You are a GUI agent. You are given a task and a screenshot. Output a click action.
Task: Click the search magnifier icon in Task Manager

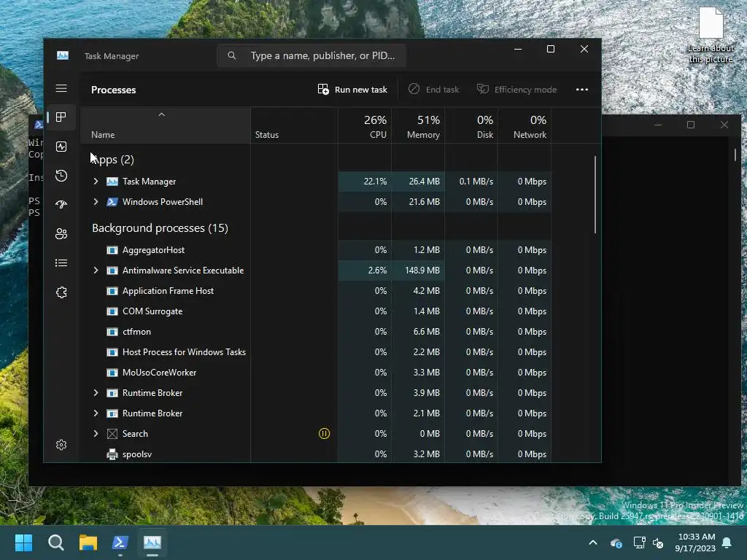(231, 55)
